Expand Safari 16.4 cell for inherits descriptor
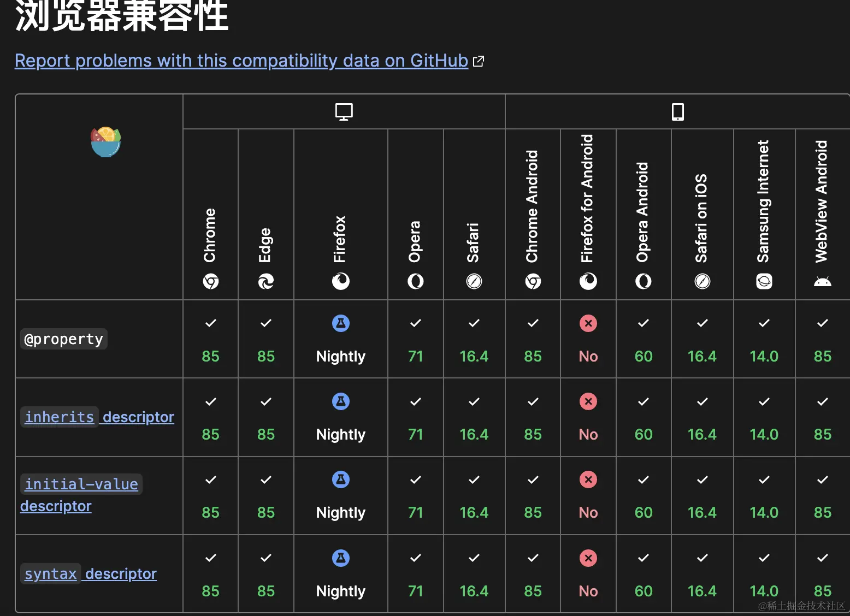The width and height of the screenshot is (850, 616). [x=474, y=417]
